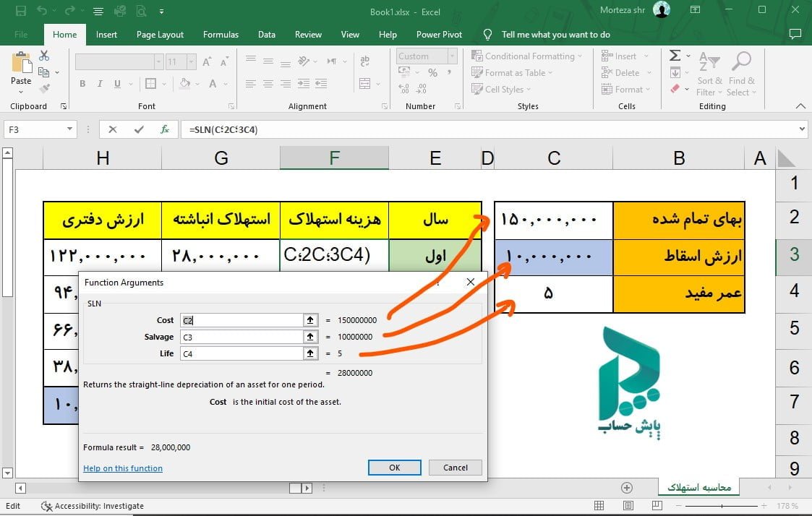Click the Insert Function fx icon
This screenshot has height=516, width=812.
(x=165, y=130)
